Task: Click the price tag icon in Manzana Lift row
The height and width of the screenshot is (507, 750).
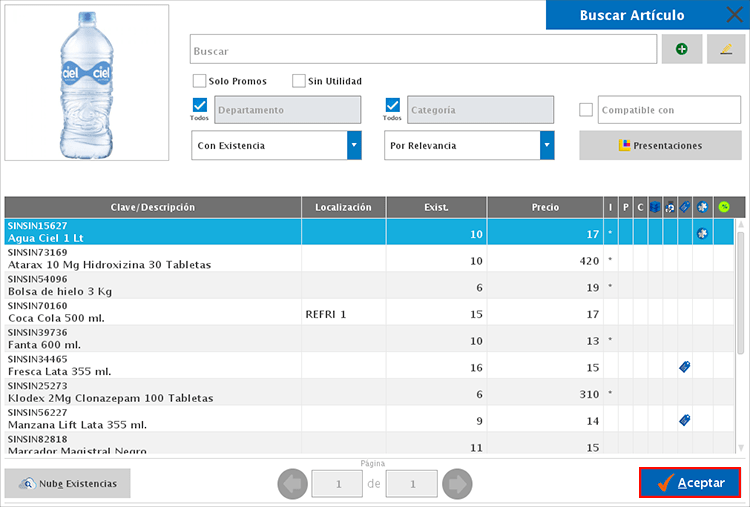Action: (684, 420)
